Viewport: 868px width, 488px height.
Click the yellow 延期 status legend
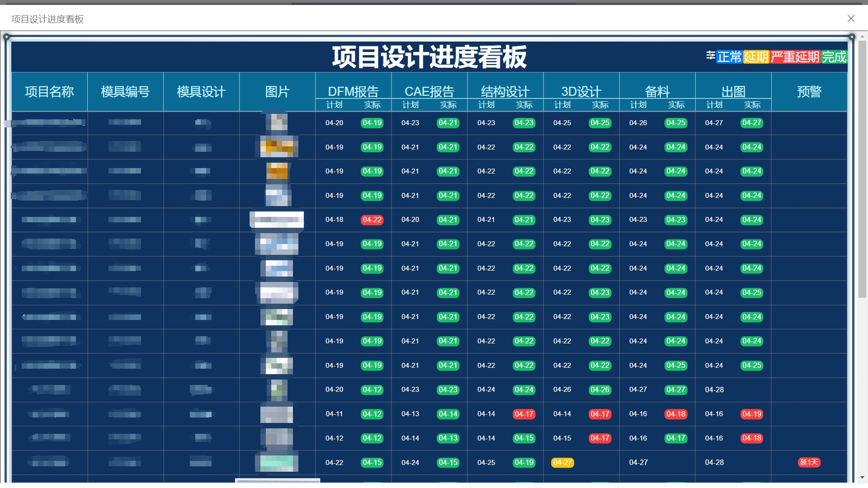756,57
